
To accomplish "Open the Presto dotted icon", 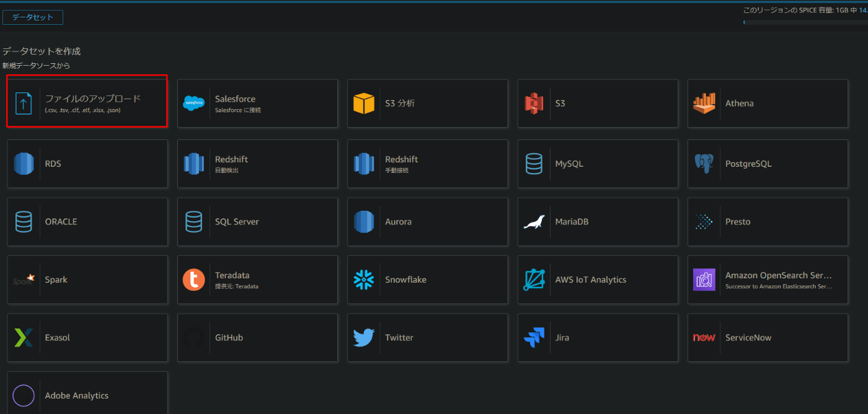I will coord(704,221).
